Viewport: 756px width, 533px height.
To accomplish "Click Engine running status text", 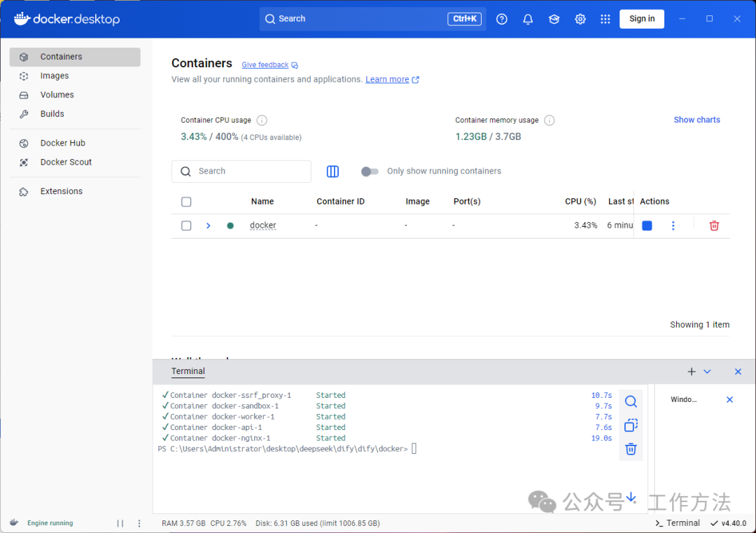I will tap(50, 523).
